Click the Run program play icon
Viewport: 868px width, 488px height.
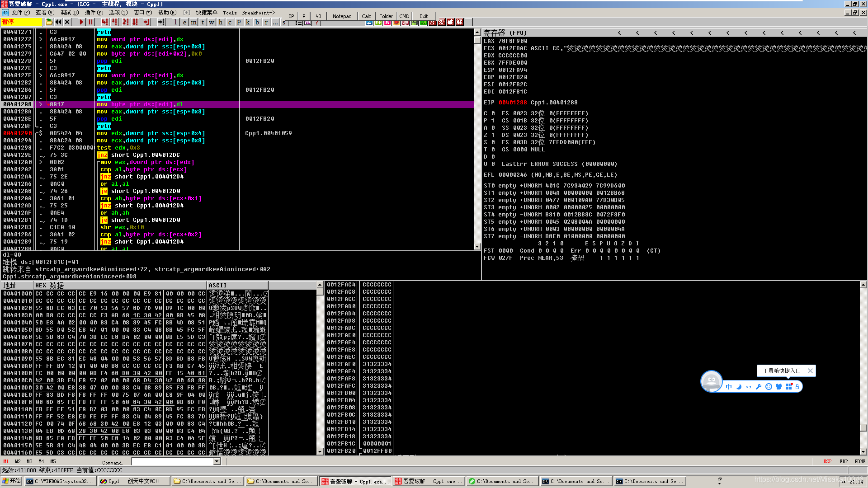click(81, 22)
